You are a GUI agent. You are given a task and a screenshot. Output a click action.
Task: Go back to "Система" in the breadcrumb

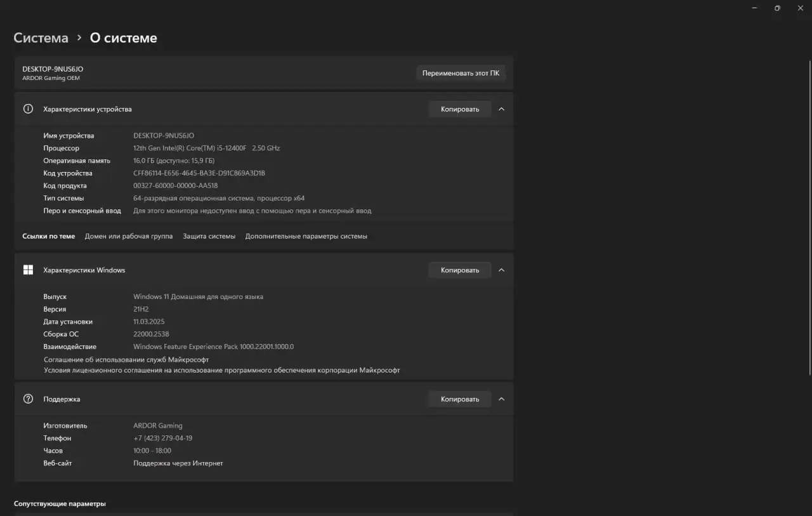coord(41,38)
